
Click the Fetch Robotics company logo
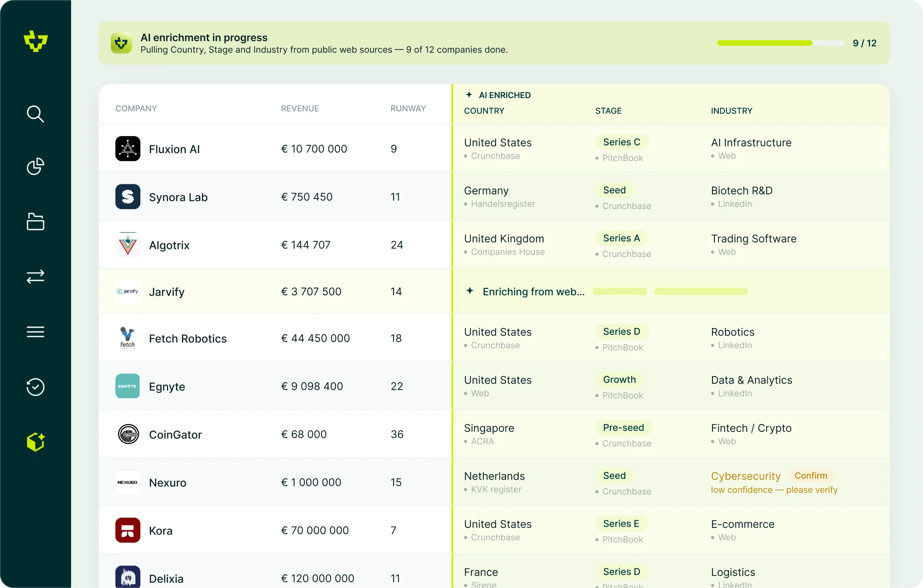[x=128, y=338]
